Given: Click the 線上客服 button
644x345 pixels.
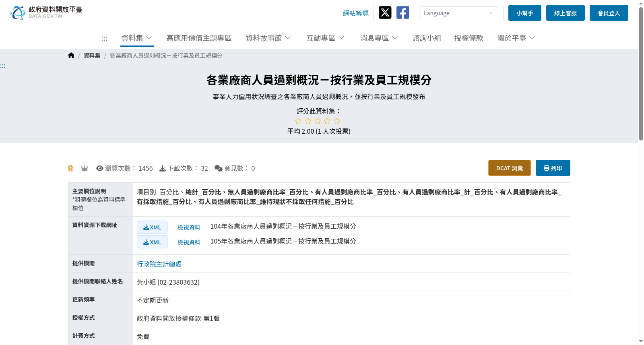Looking at the screenshot, I should coord(566,13).
